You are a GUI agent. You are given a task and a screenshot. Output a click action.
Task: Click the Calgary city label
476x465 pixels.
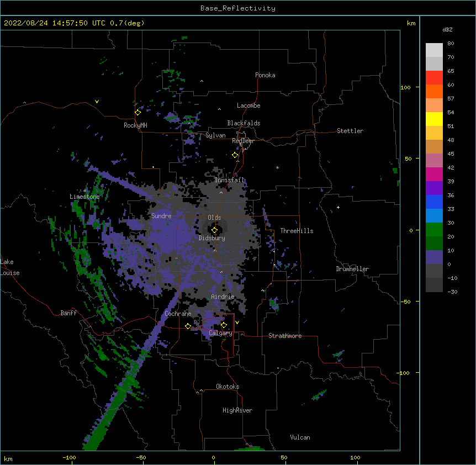pos(220,333)
